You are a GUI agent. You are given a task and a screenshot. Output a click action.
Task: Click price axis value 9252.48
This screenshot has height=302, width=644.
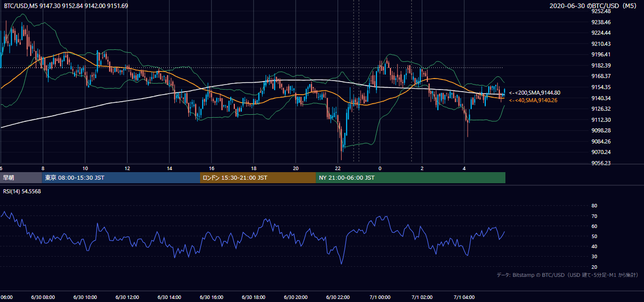[601, 12]
